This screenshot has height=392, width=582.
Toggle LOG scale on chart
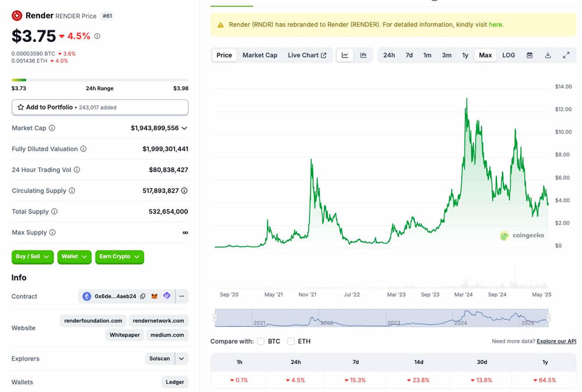tap(509, 55)
